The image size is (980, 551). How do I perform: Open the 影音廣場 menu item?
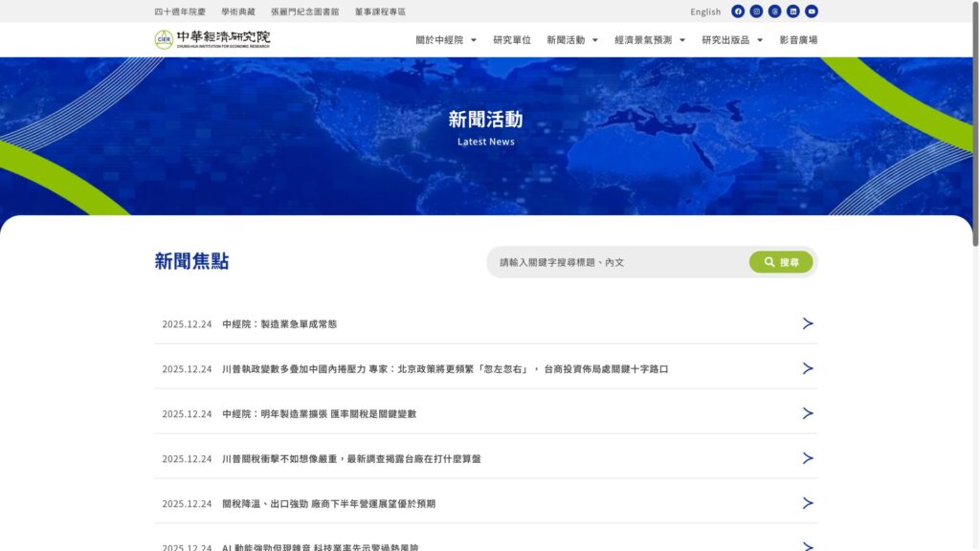(798, 40)
